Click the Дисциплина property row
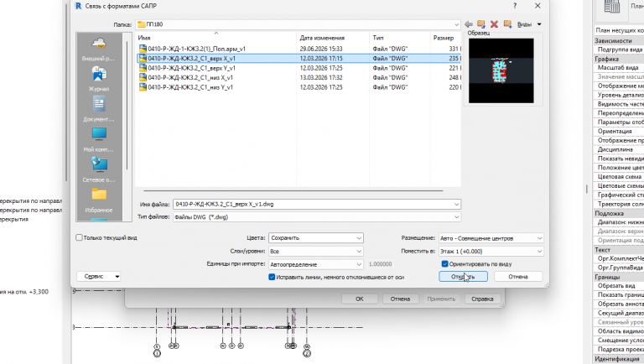 coord(619,149)
